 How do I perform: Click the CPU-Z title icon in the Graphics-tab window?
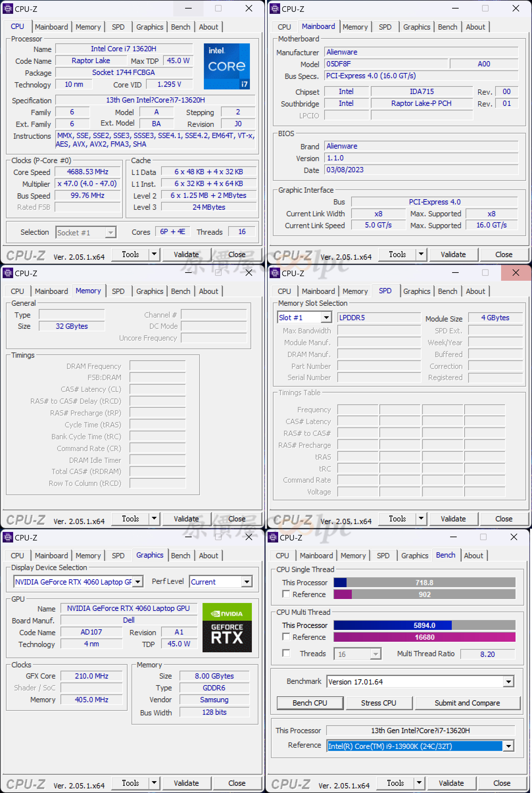[x=8, y=537]
